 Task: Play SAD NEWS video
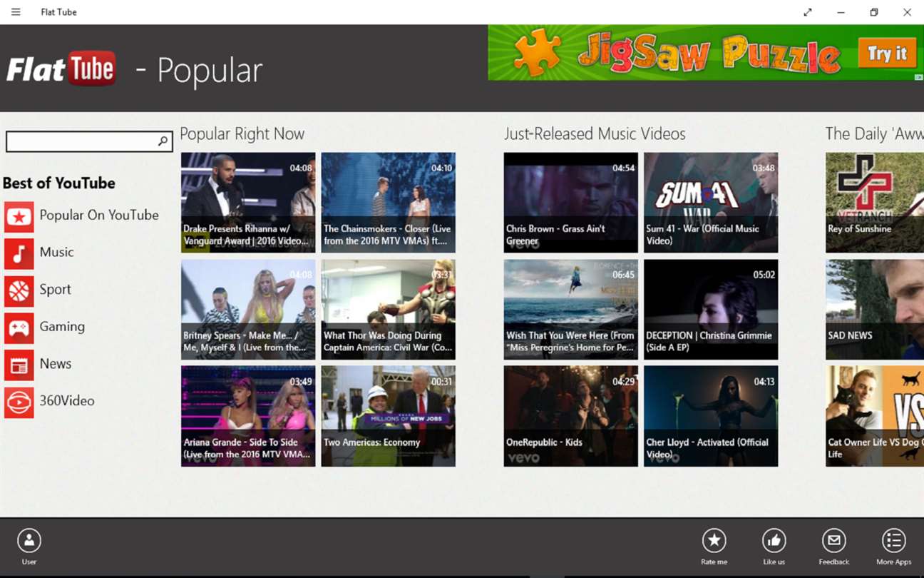click(x=875, y=310)
